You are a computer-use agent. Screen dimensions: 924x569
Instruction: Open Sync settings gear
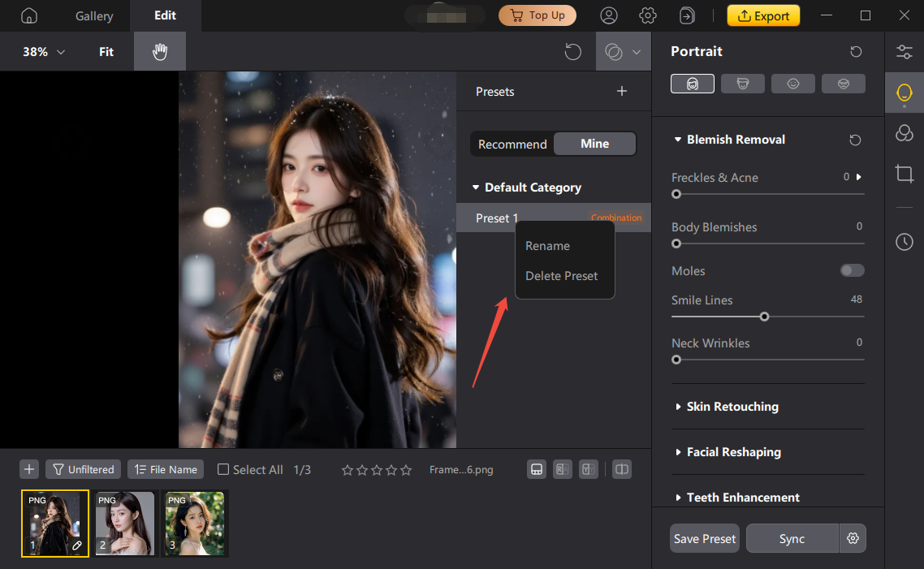(853, 538)
